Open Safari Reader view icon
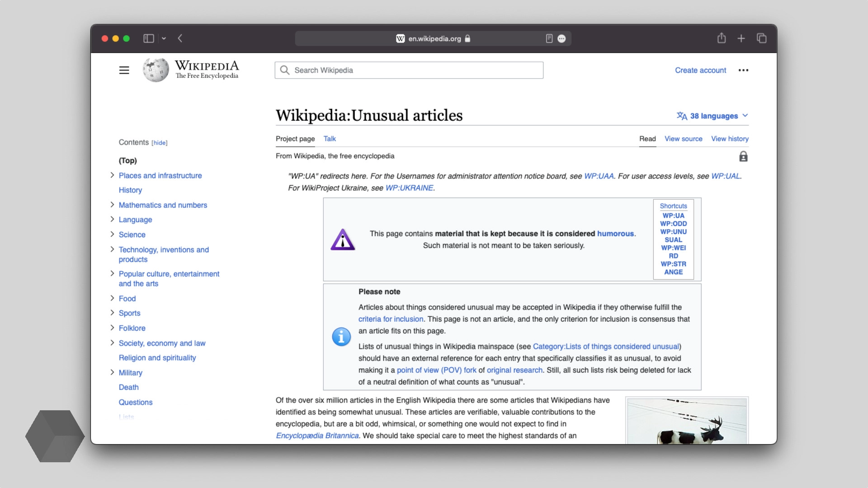Viewport: 868px width, 488px height. pyautogui.click(x=549, y=38)
